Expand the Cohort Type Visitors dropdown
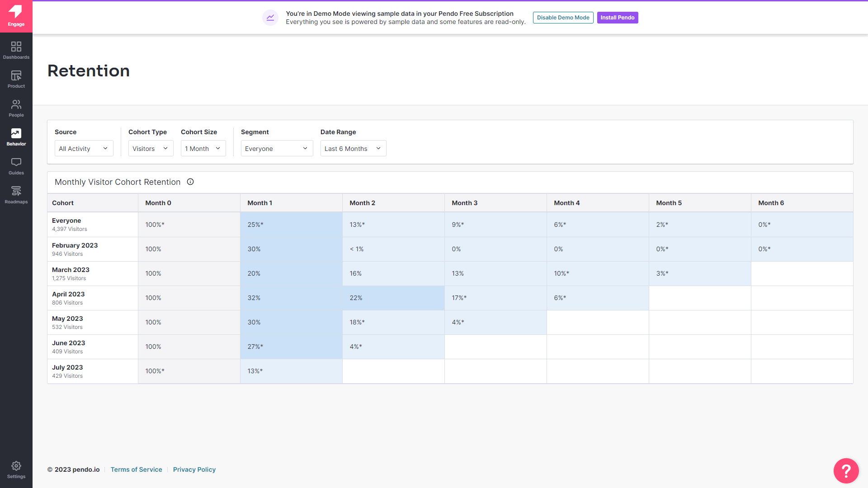This screenshot has height=488, width=868. coord(151,148)
